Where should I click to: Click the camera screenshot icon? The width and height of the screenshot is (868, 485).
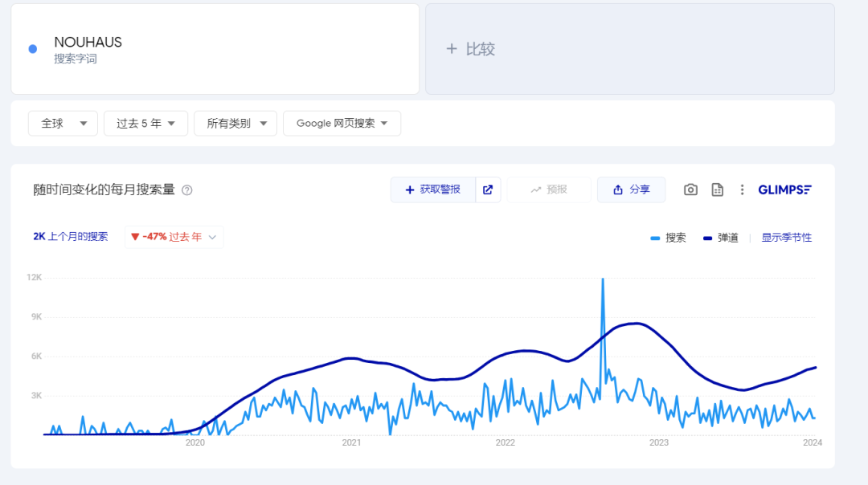coord(690,190)
